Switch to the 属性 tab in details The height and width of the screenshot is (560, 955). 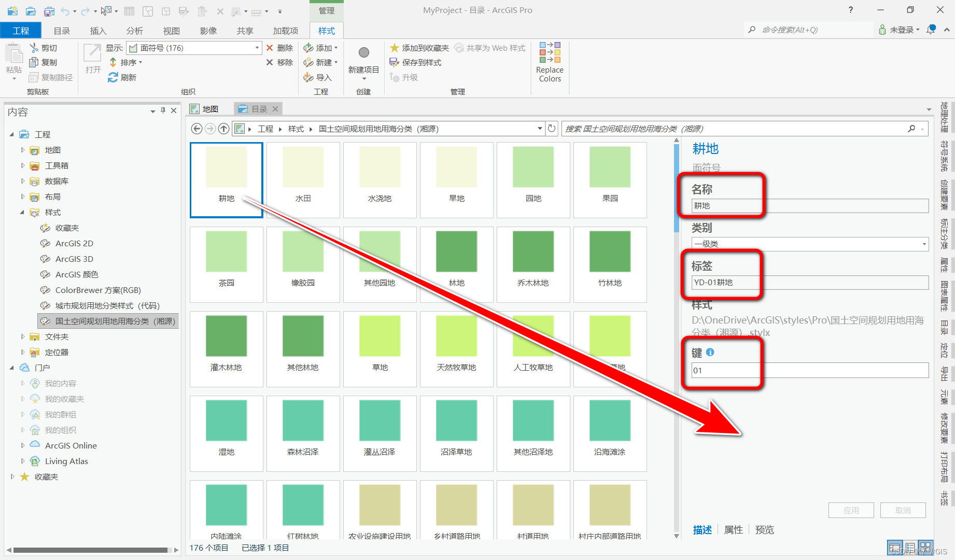[x=733, y=529]
